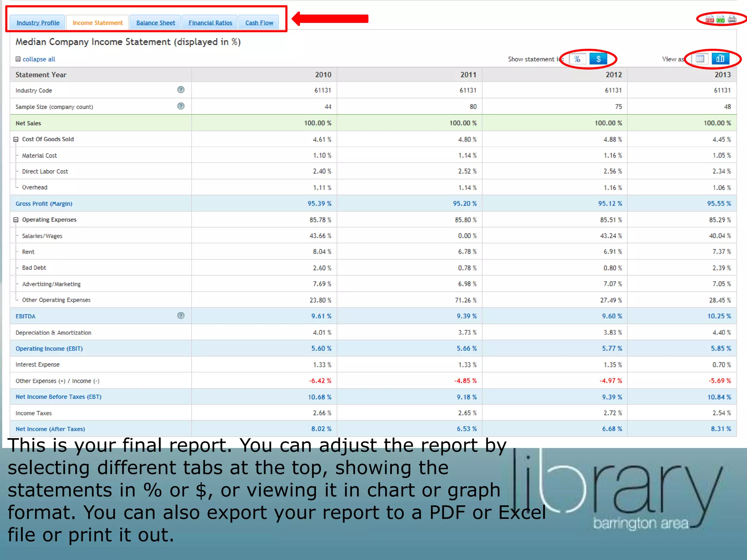Open the Cash Flow tab
Viewport: 747px width, 560px height.
coord(259,23)
